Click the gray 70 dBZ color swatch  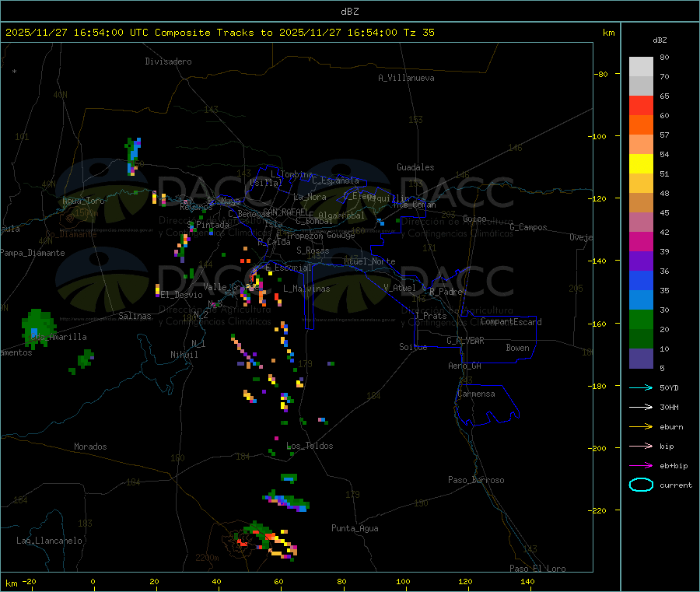(641, 86)
